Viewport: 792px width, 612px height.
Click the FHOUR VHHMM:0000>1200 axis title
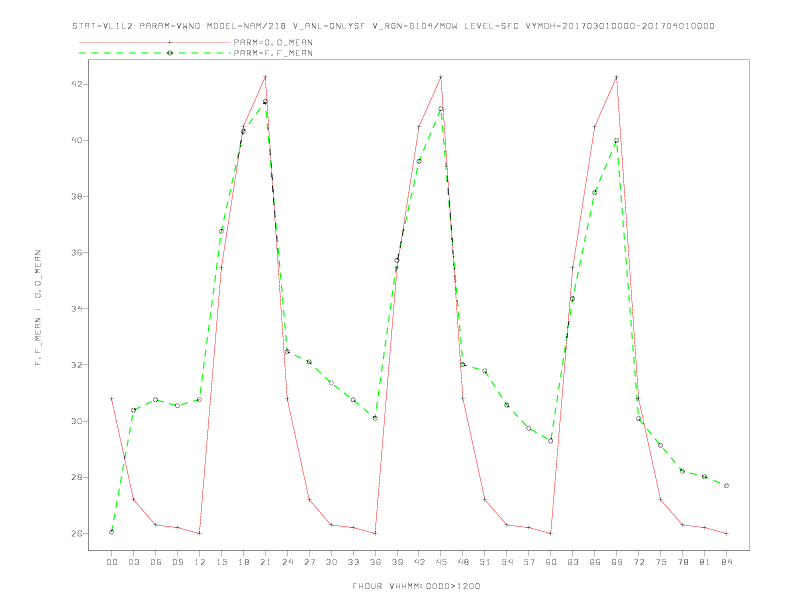click(416, 586)
